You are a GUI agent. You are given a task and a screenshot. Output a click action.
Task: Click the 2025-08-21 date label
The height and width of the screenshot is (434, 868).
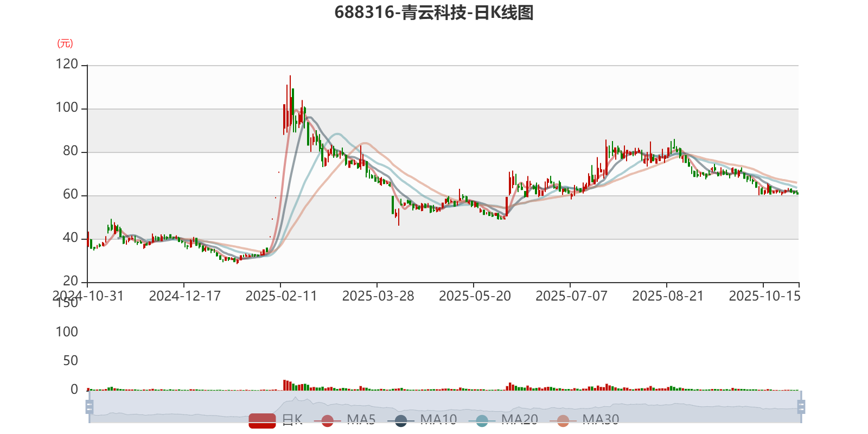tap(668, 296)
